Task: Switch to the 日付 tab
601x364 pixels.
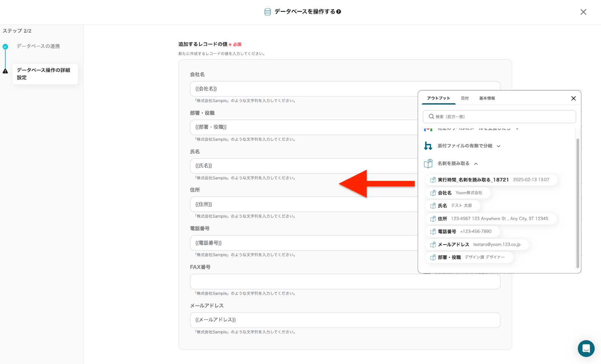Action: point(465,98)
